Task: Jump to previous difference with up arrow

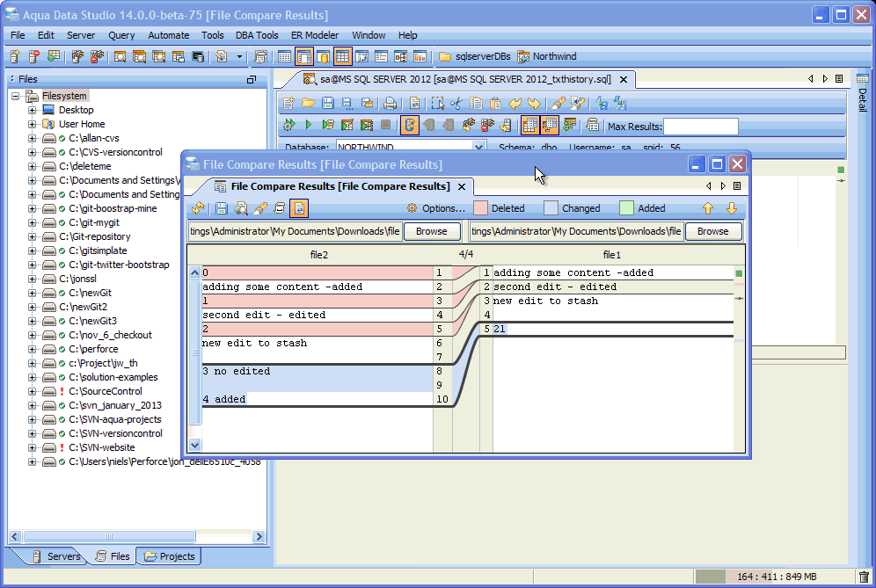Action: coord(708,208)
